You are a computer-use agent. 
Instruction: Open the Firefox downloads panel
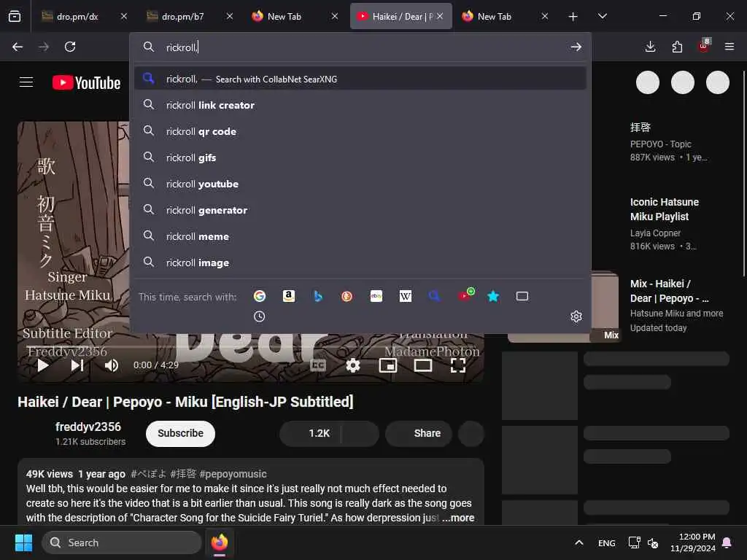(650, 47)
